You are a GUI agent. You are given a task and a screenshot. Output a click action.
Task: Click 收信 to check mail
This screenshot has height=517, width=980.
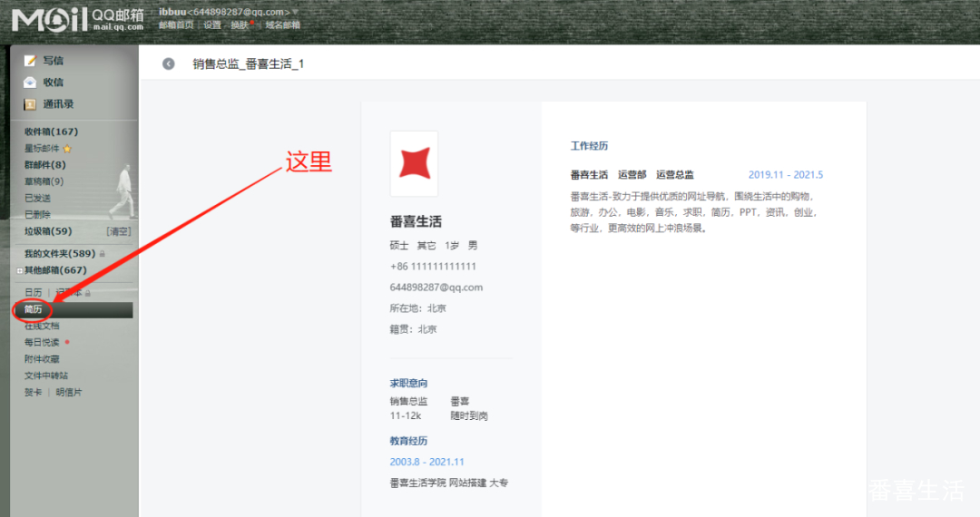click(x=54, y=83)
